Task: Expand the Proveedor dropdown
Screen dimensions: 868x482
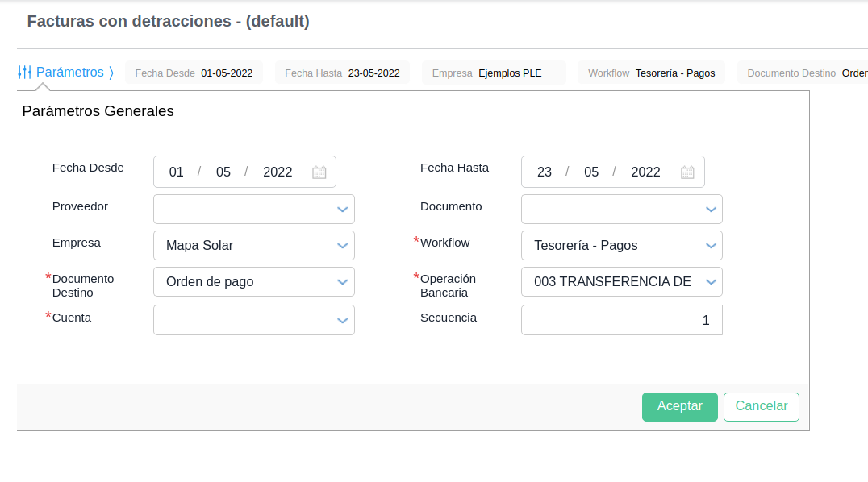Action: click(x=343, y=210)
